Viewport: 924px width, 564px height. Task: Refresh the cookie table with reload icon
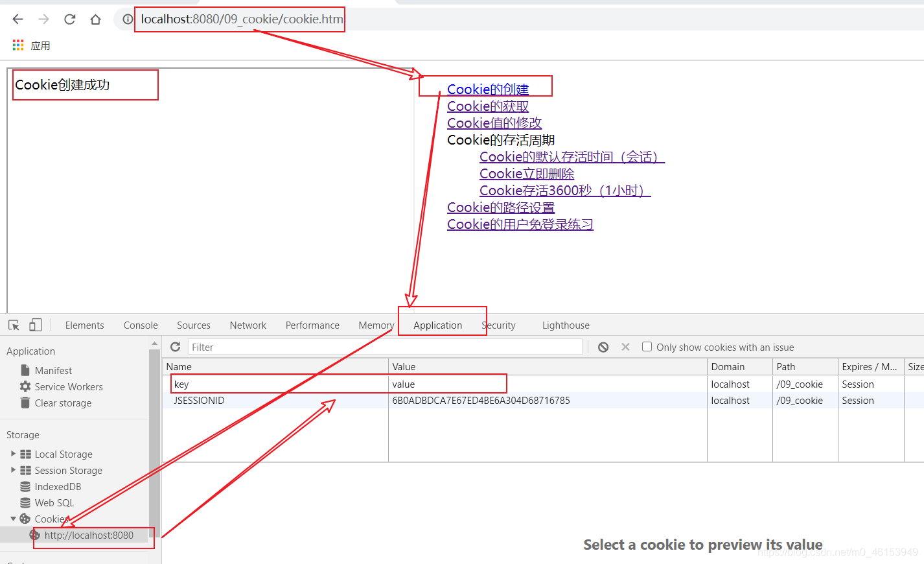pyautogui.click(x=175, y=347)
